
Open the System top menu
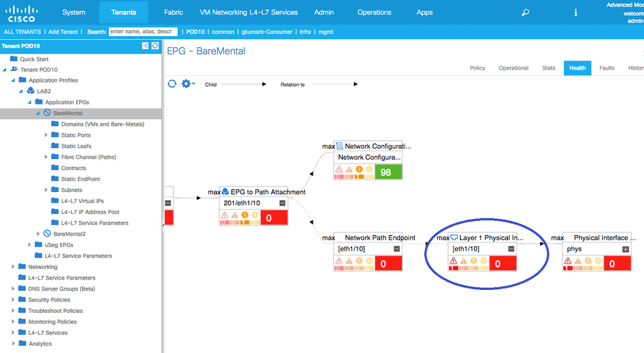[74, 12]
